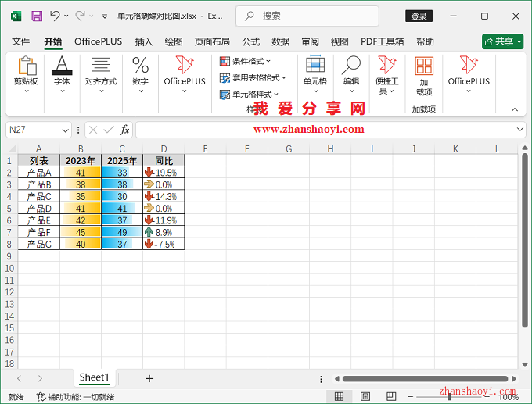Select the Sheet1 worksheet tab

[94, 377]
